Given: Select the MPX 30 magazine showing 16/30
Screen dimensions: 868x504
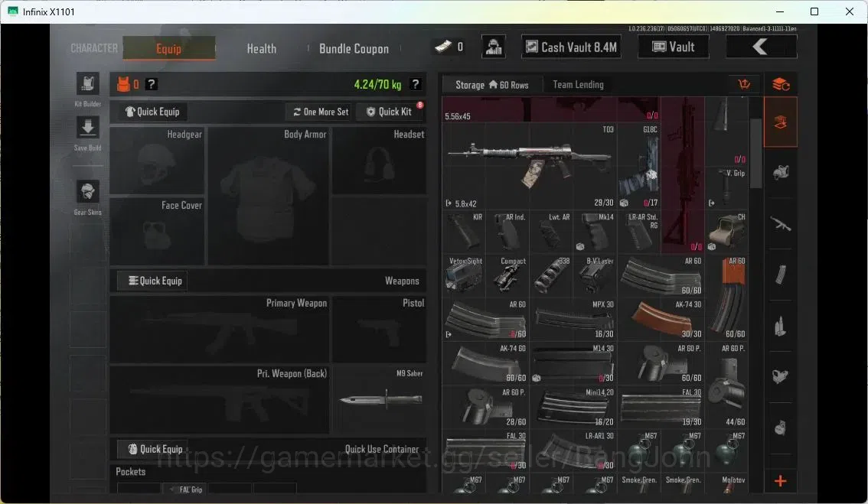Looking at the screenshot, I should (573, 319).
